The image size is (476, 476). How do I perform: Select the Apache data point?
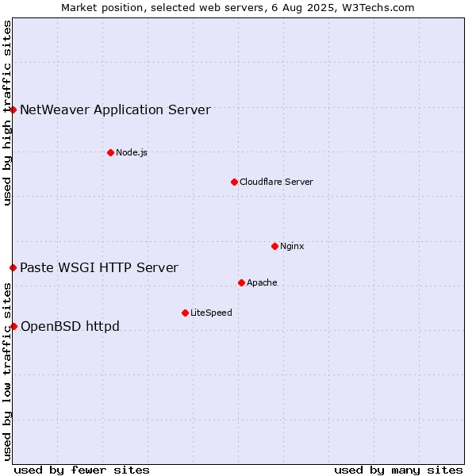click(242, 283)
